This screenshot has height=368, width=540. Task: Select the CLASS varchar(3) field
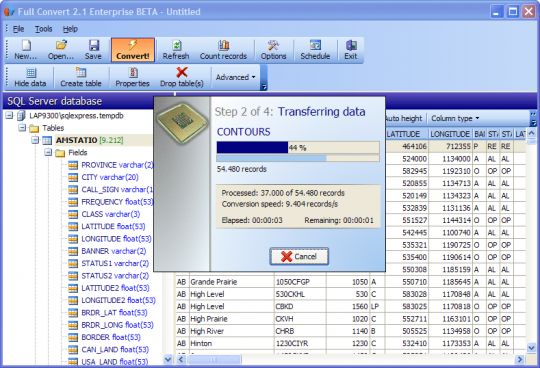coord(111,214)
